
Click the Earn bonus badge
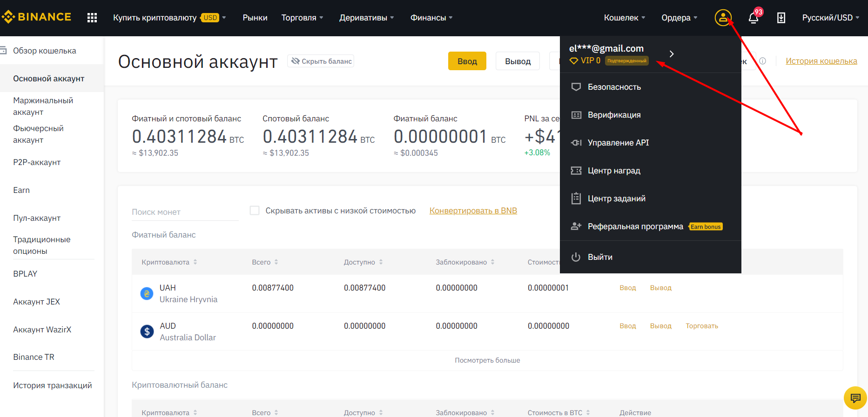coord(706,226)
